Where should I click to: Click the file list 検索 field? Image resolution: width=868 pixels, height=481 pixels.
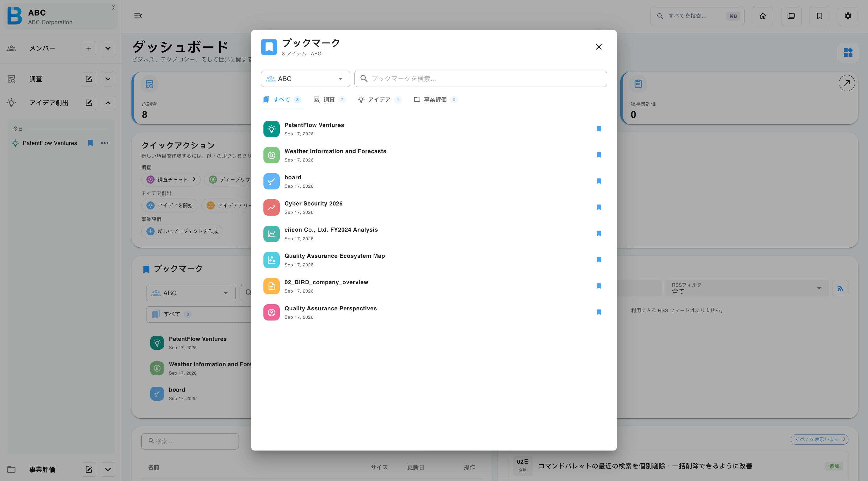point(190,441)
